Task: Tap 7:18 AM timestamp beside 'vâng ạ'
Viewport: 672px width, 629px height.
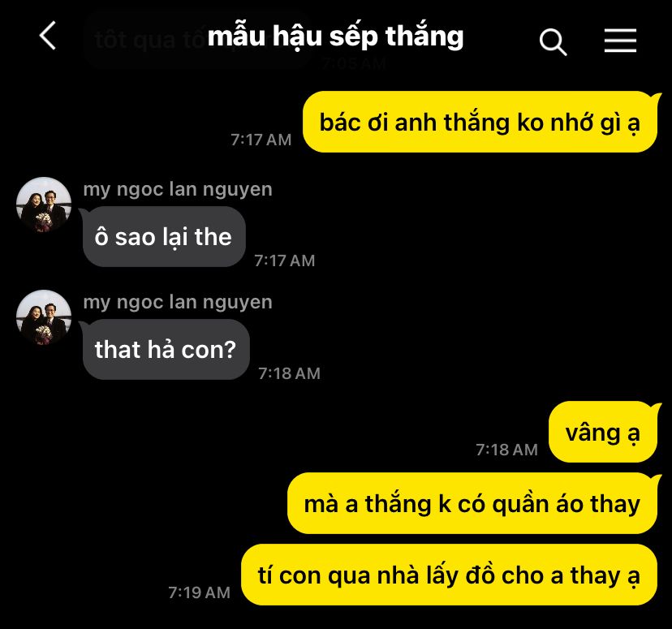Action: (x=507, y=450)
